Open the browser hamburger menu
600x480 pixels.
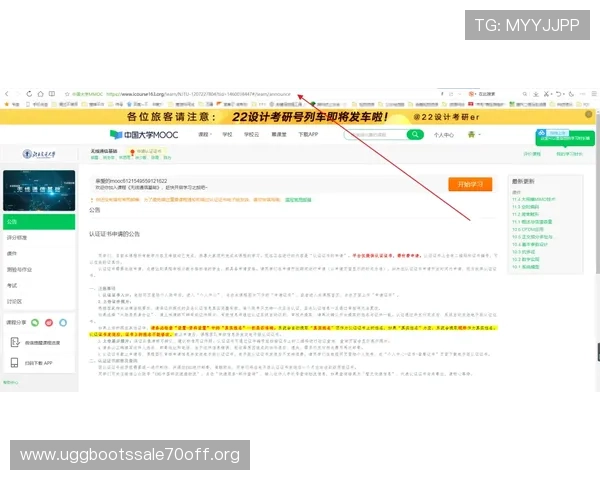pyautogui.click(x=594, y=94)
